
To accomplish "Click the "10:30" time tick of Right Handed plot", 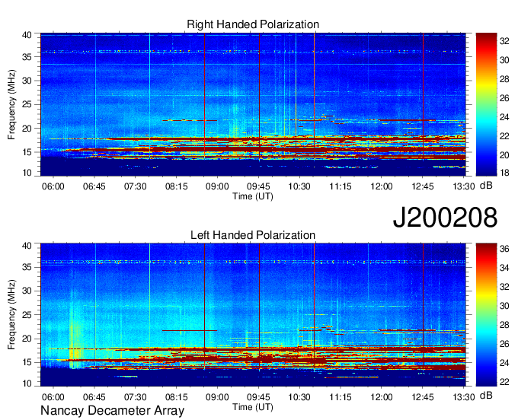I will [x=299, y=186].
